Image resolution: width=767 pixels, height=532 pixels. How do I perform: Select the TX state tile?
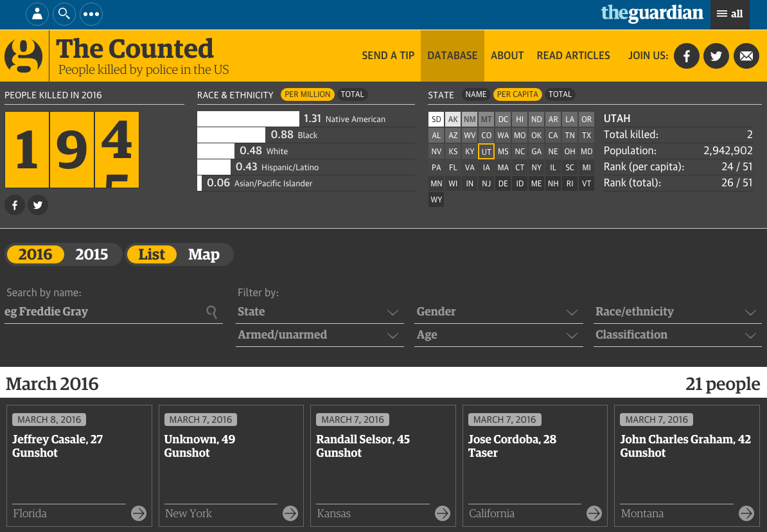coord(586,136)
